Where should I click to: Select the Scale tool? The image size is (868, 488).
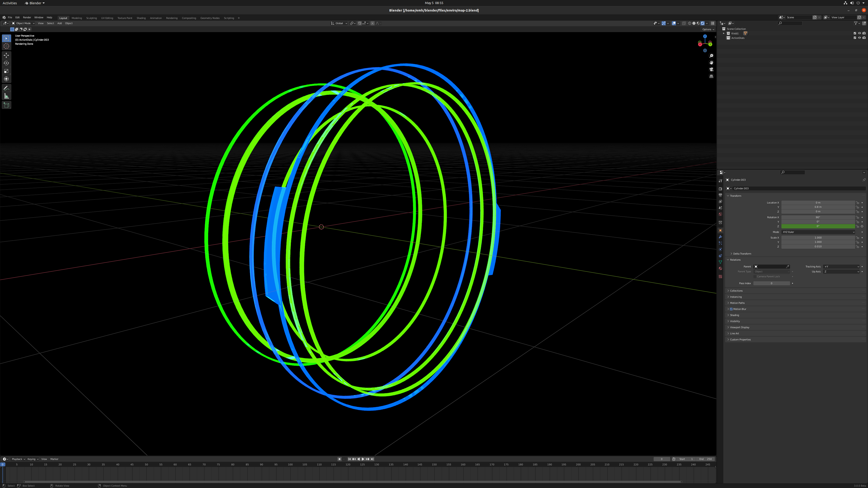[x=6, y=71]
